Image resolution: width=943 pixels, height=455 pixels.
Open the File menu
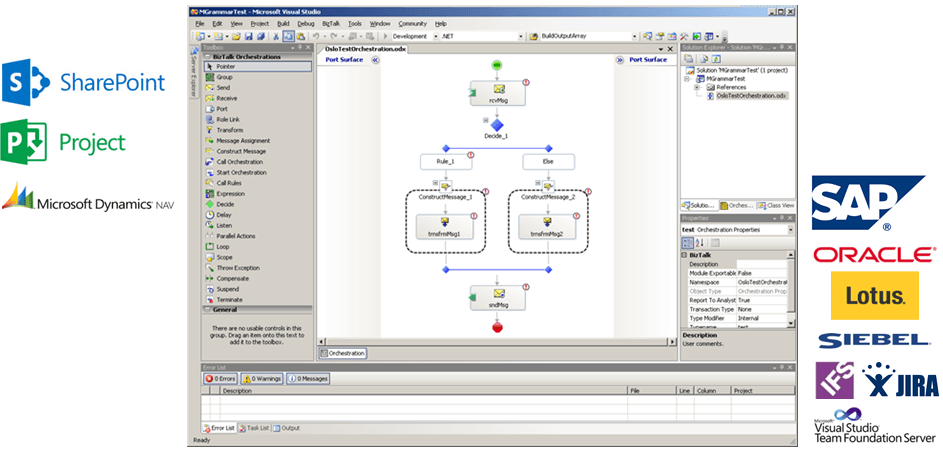pos(200,23)
